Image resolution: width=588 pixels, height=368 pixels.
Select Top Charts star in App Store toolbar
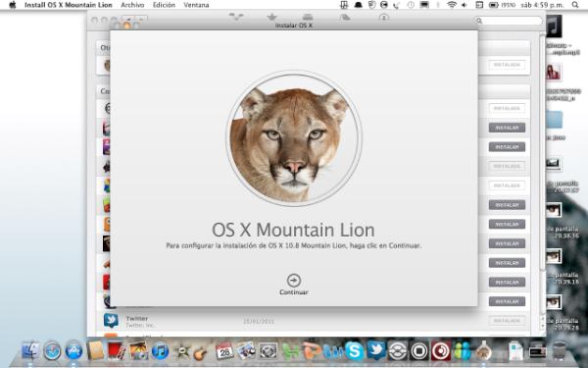(x=271, y=17)
